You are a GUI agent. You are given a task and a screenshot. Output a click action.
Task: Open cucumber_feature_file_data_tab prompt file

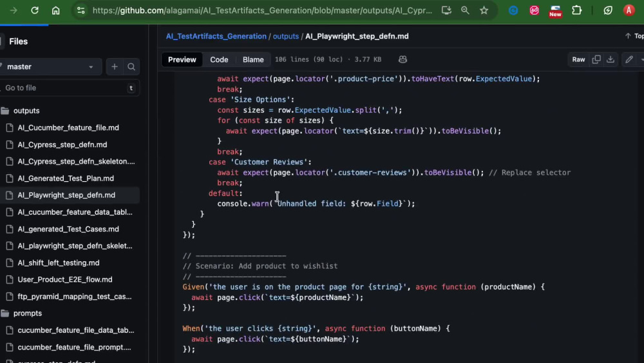coord(75,330)
